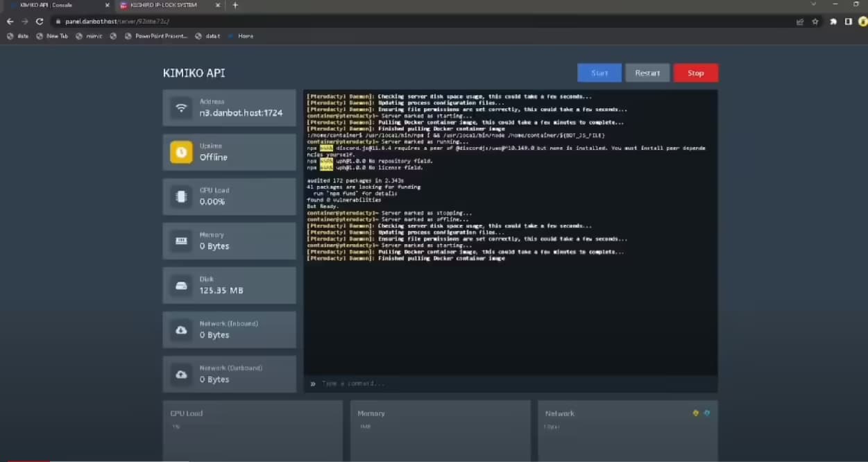Click the CPU Load card icon
Image resolution: width=868 pixels, height=462 pixels.
point(181,196)
